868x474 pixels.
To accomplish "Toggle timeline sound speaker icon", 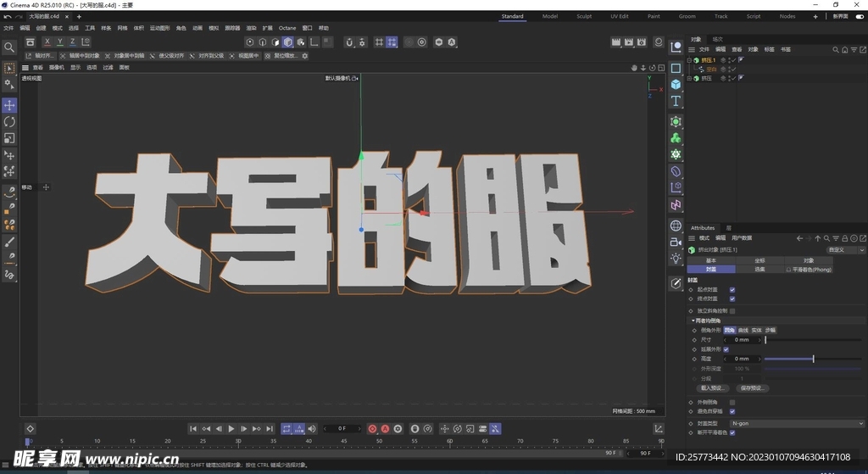I will tap(312, 428).
